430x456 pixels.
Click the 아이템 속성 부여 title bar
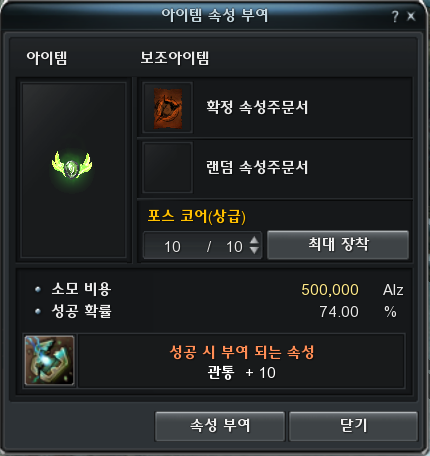pos(215,15)
